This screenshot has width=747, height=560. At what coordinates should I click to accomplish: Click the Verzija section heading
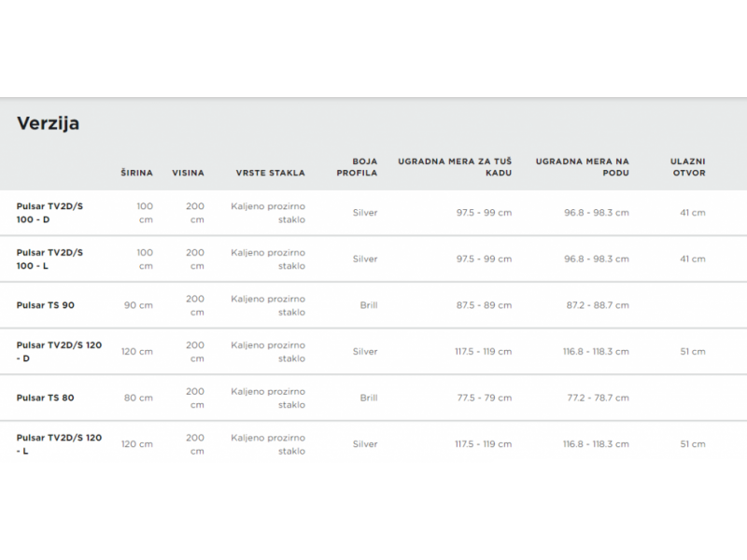(48, 124)
